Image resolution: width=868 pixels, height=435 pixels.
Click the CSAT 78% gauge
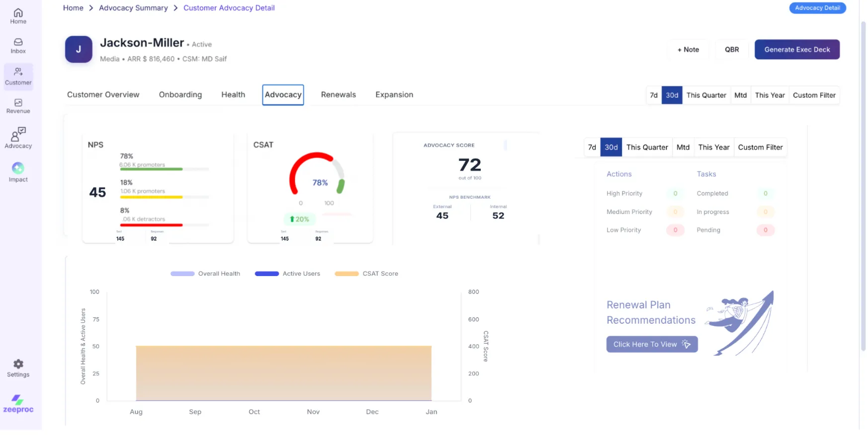tap(317, 176)
